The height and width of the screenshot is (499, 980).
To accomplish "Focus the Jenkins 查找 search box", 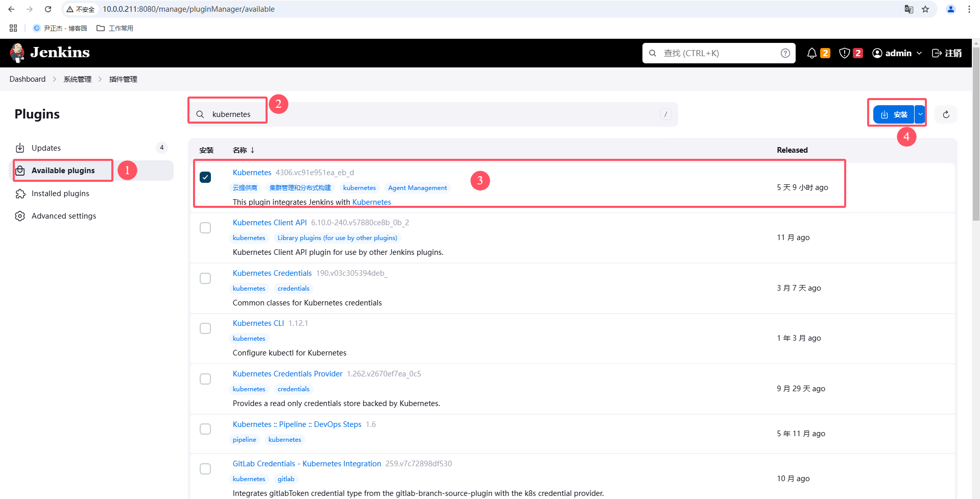I will click(719, 53).
